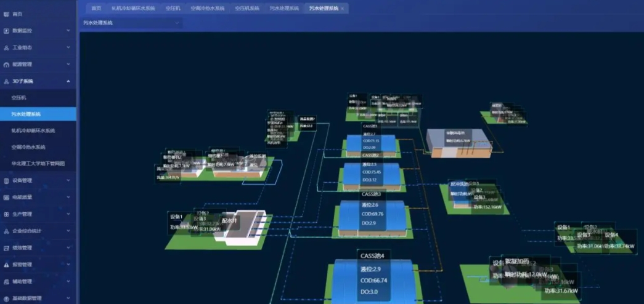Switch to the 轧机冷却循环水系统 tab
This screenshot has height=304, width=644.
tap(133, 9)
